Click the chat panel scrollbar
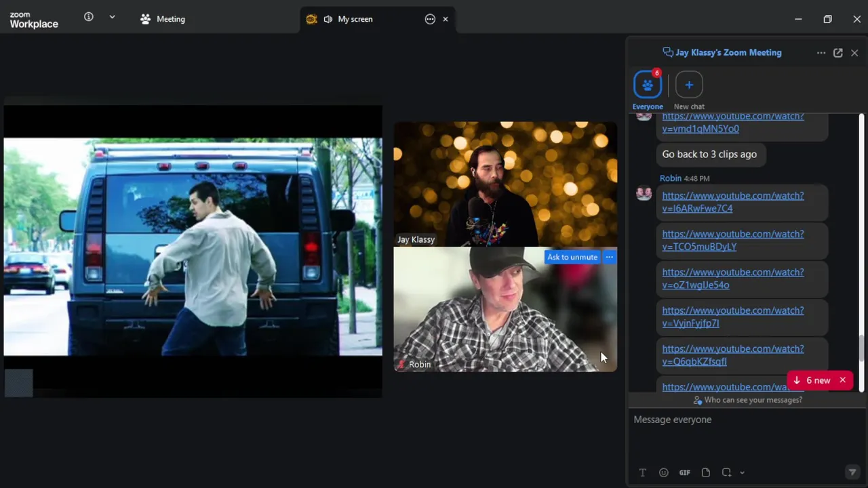This screenshot has width=868, height=488. 861,348
